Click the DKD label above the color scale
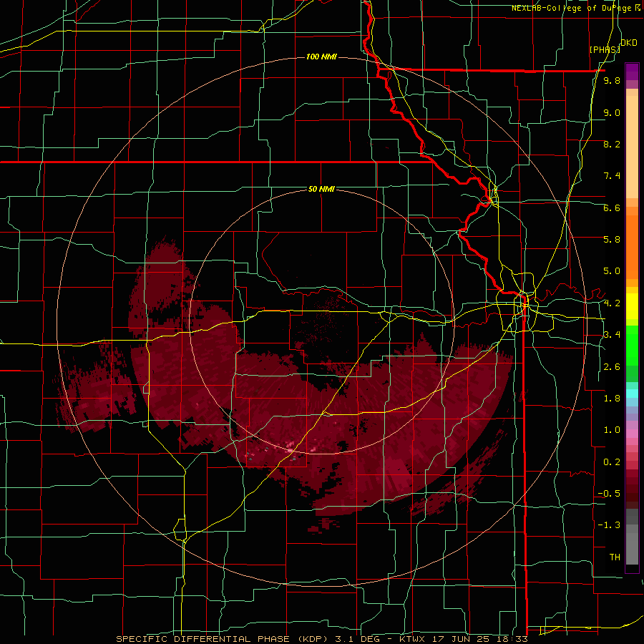 coord(629,43)
